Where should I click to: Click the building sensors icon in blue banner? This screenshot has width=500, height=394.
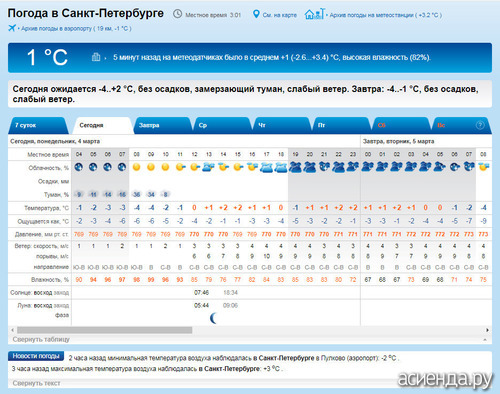point(96,57)
